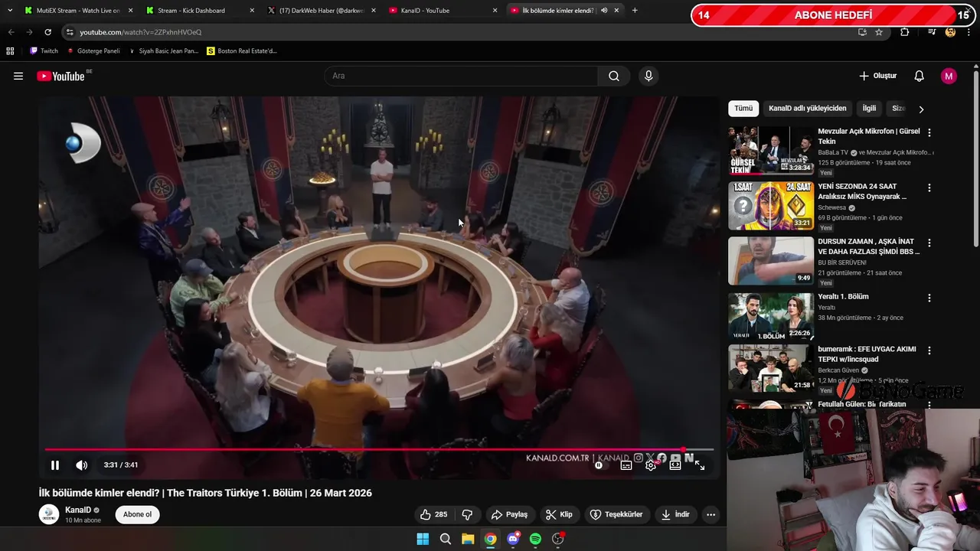Open the YouTube account avatar menu
The height and width of the screenshot is (551, 980).
pyautogui.click(x=949, y=76)
